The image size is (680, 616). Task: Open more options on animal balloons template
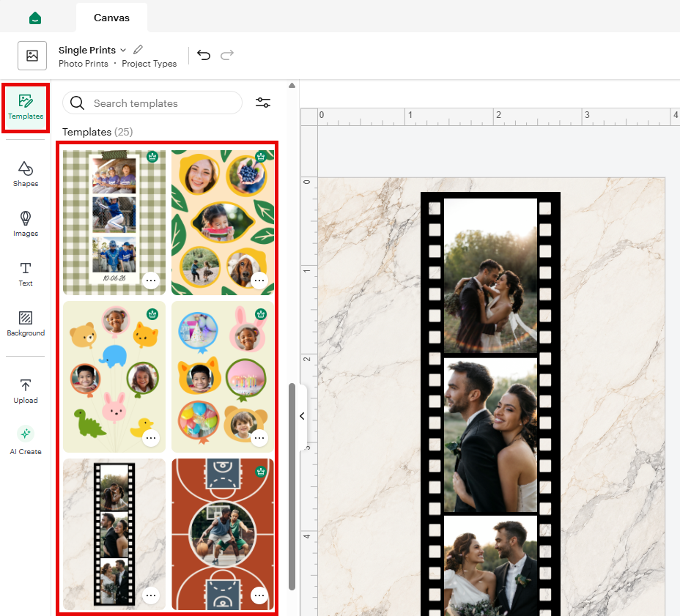(x=151, y=438)
